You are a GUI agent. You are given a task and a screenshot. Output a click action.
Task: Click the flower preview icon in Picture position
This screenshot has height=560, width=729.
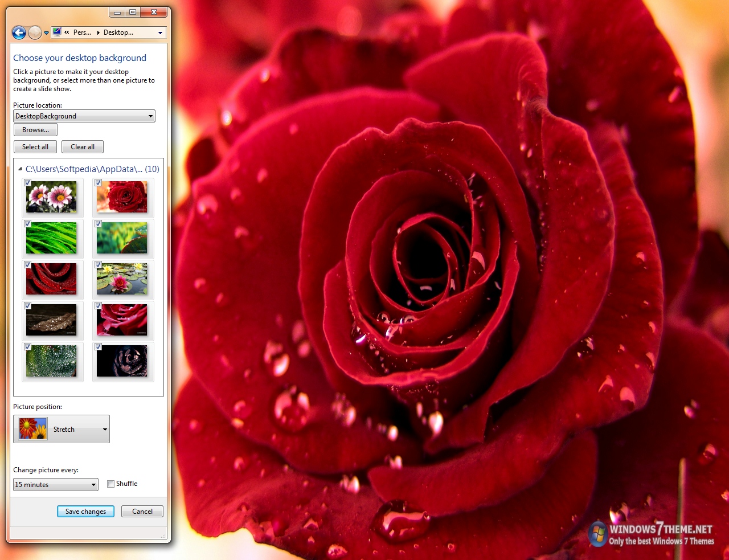coord(33,429)
